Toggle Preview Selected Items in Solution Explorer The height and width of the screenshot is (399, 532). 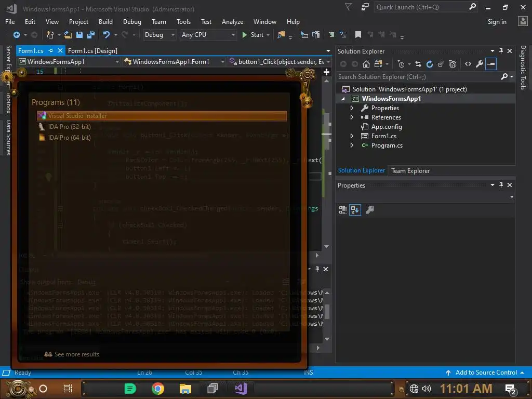click(491, 64)
